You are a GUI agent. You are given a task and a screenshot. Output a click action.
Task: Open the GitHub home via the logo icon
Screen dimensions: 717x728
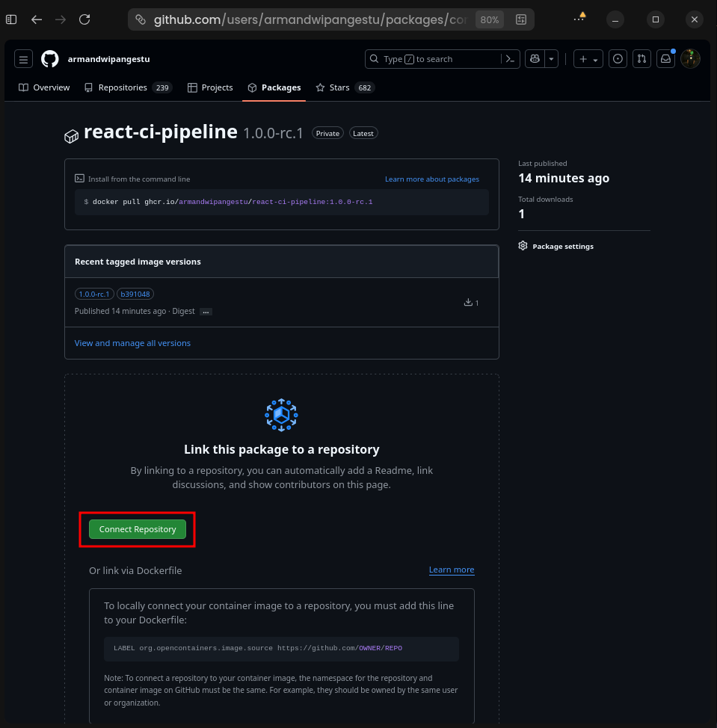coord(49,58)
